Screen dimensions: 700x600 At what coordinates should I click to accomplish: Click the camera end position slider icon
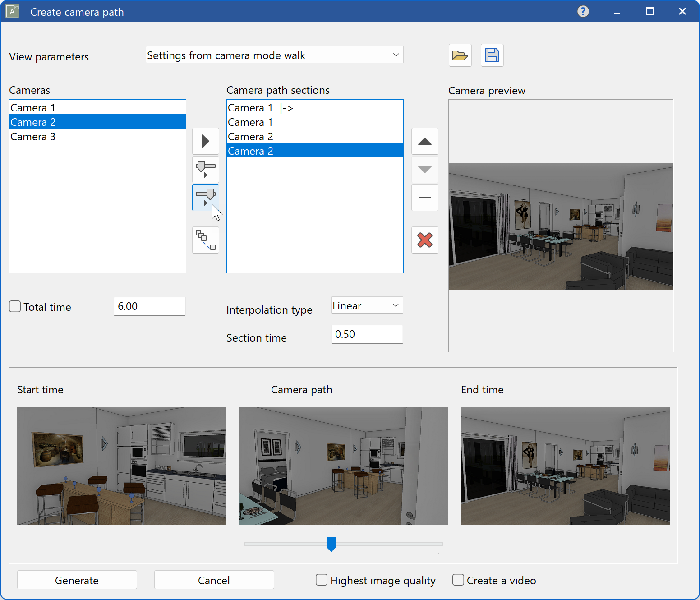click(x=206, y=197)
